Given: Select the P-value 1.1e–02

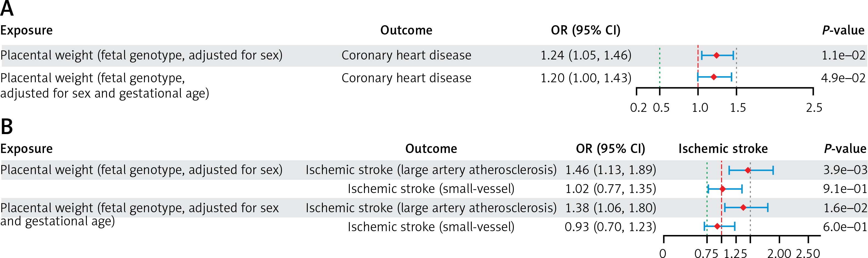Looking at the screenshot, I should [x=843, y=55].
